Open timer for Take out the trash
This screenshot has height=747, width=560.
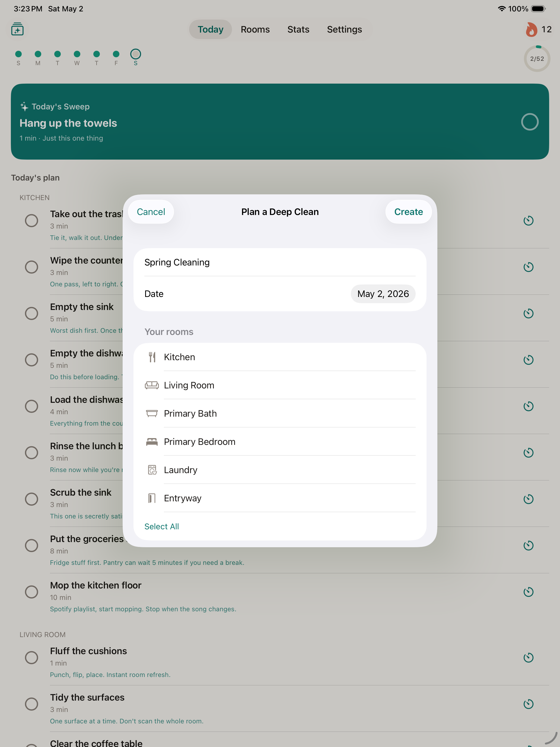click(528, 220)
